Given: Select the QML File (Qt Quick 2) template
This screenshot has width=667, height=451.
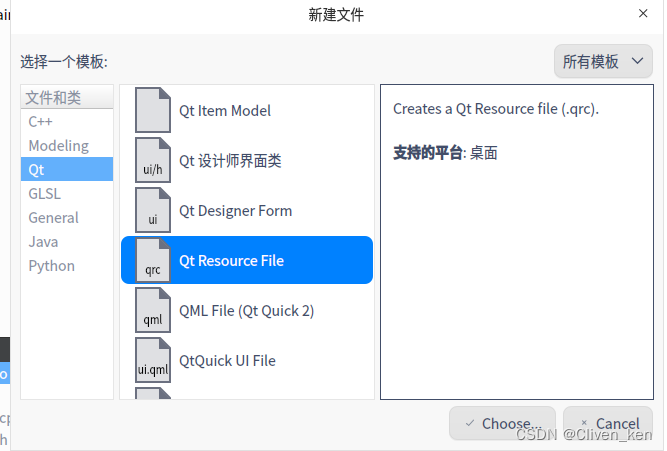Looking at the screenshot, I should tap(247, 311).
